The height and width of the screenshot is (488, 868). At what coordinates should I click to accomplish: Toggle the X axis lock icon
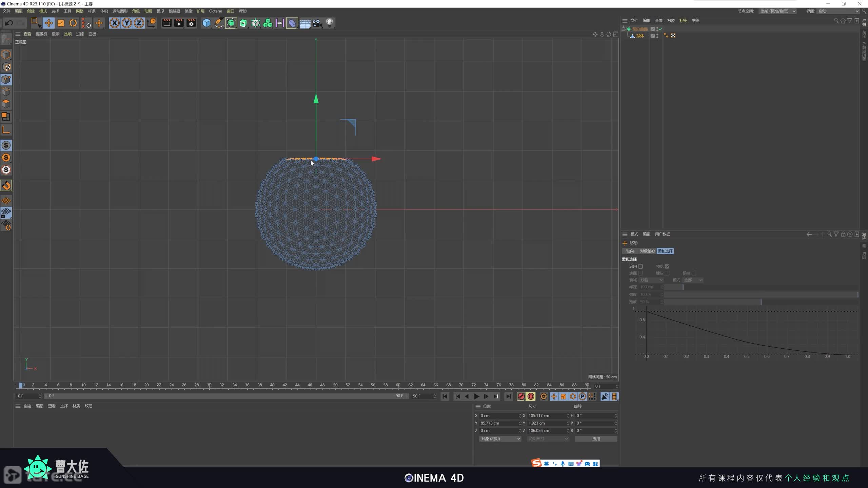coord(115,23)
